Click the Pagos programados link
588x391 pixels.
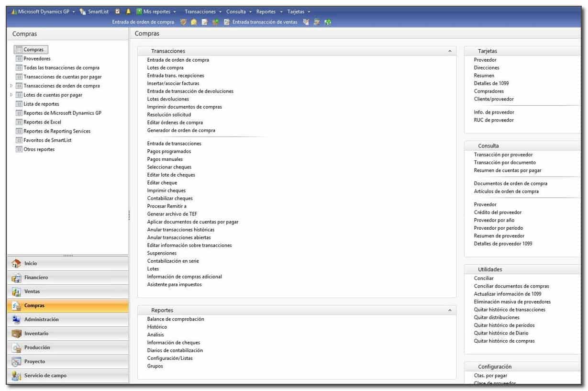(169, 152)
